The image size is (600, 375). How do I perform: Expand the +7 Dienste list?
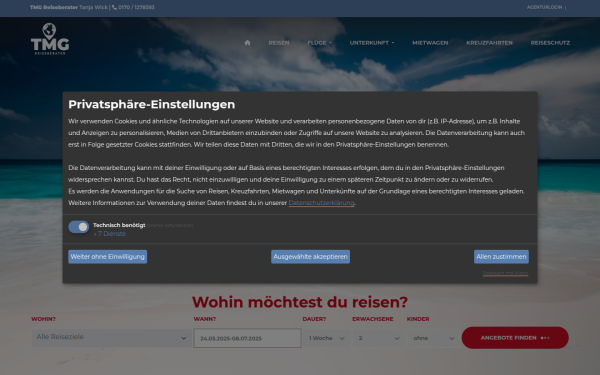pyautogui.click(x=110, y=234)
